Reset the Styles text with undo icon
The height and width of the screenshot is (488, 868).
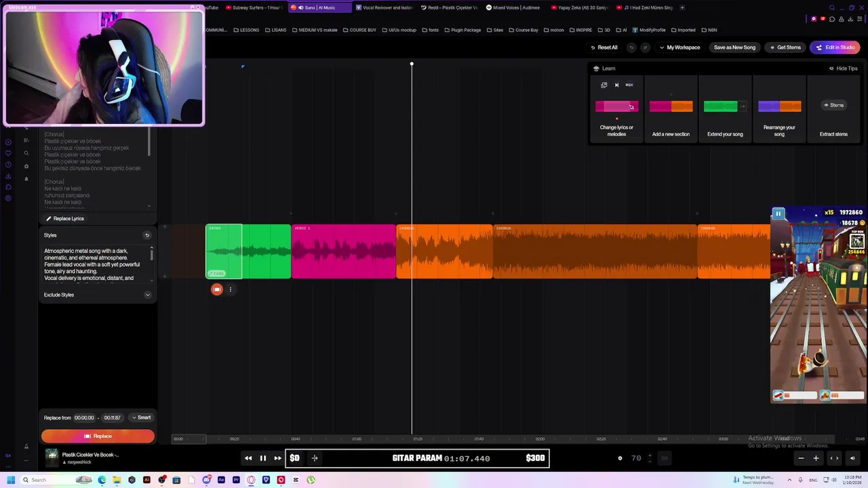[x=147, y=235]
